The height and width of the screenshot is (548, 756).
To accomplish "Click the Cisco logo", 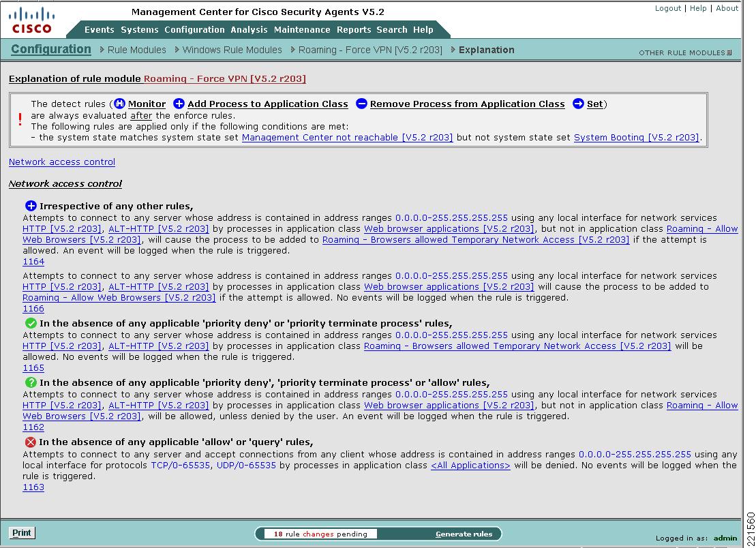I will point(32,20).
